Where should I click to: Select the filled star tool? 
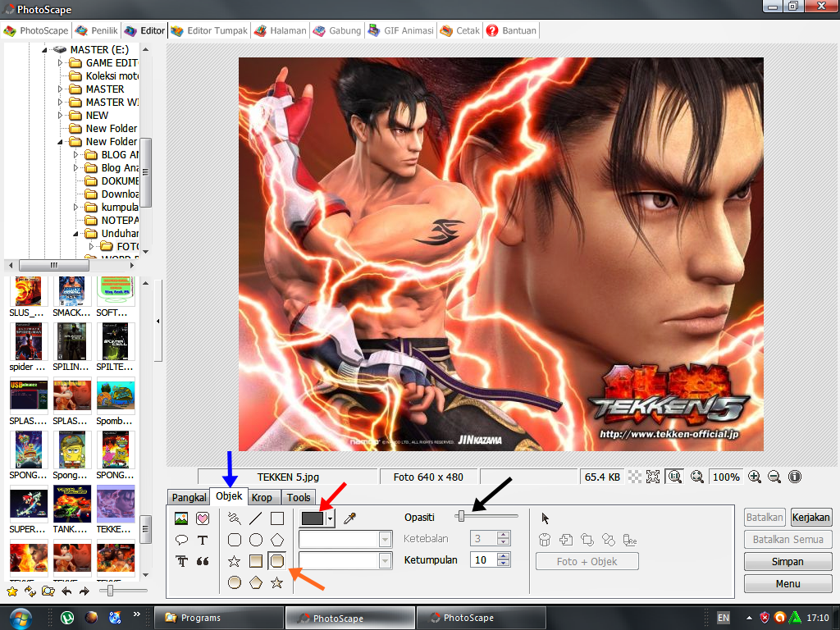[277, 582]
